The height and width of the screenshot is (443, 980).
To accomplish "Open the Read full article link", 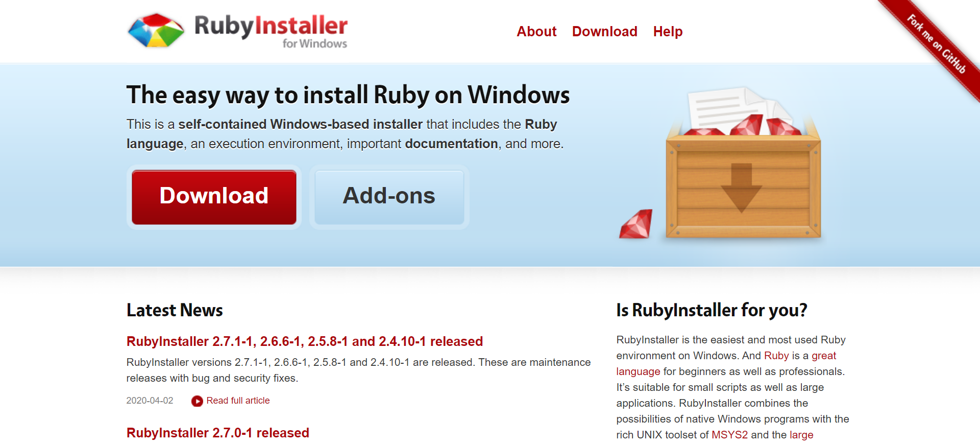I will 238,401.
